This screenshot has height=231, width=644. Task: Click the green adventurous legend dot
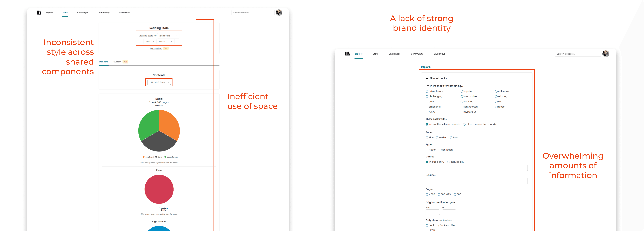coord(165,157)
